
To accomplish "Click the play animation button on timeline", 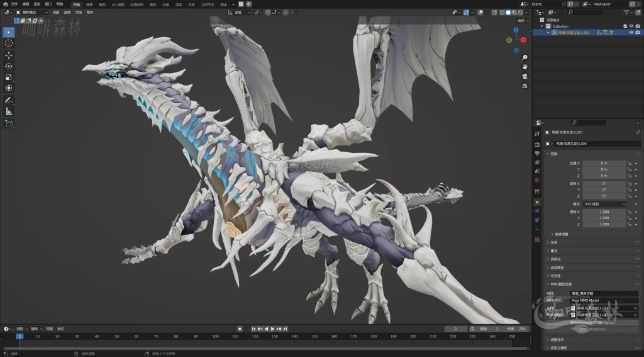I will pos(272,329).
